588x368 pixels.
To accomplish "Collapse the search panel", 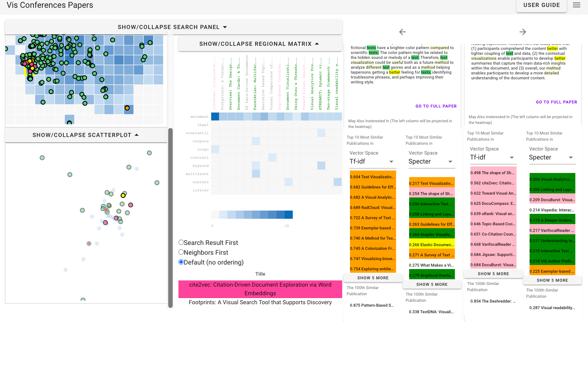I will coord(173,27).
